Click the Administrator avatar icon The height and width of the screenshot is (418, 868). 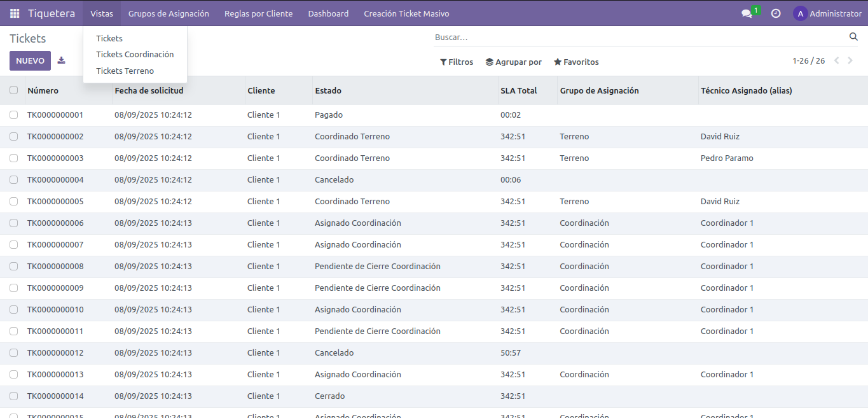[x=800, y=13]
